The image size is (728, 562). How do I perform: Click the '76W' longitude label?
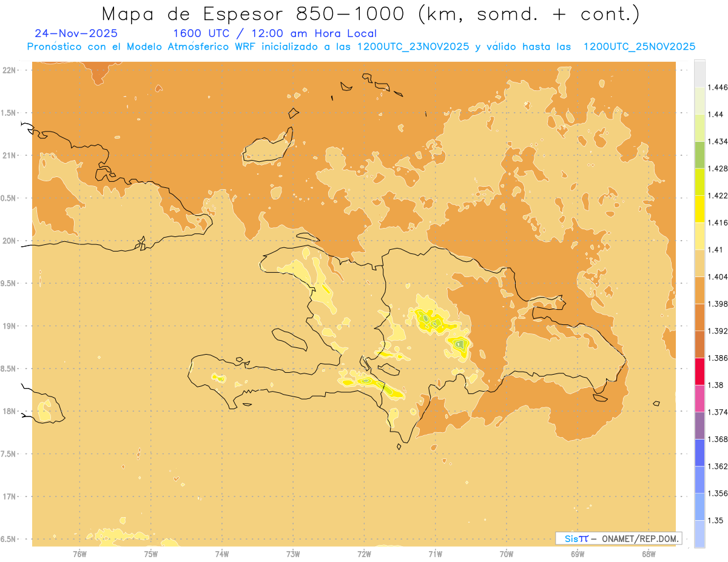[x=79, y=554]
